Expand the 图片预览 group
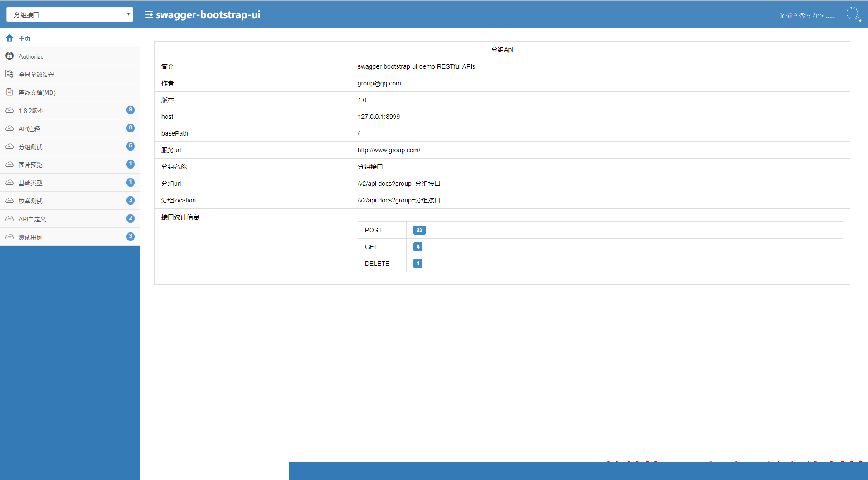Screen dimensions: 868x480 coord(70,165)
